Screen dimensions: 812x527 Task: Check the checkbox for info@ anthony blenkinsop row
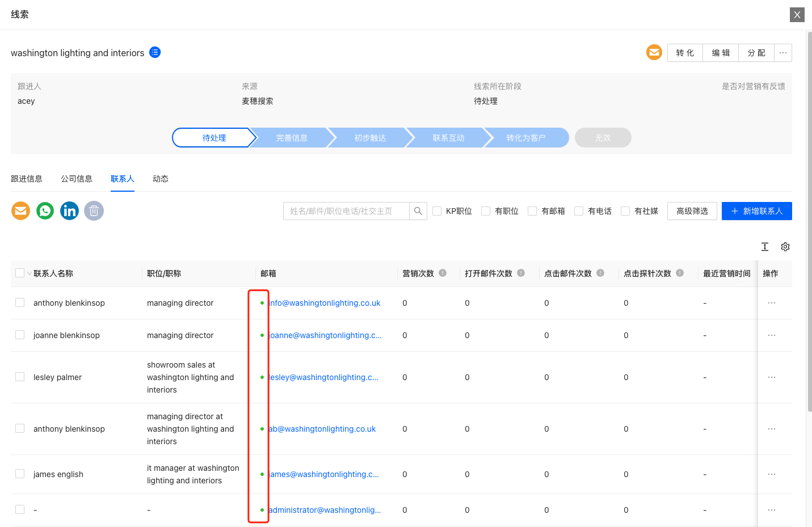coord(20,302)
